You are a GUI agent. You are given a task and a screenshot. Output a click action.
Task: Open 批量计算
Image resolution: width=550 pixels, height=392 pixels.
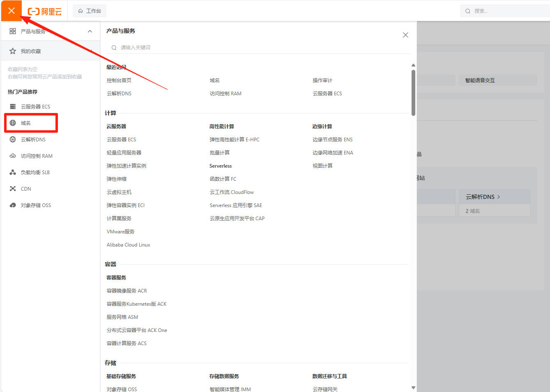click(220, 153)
